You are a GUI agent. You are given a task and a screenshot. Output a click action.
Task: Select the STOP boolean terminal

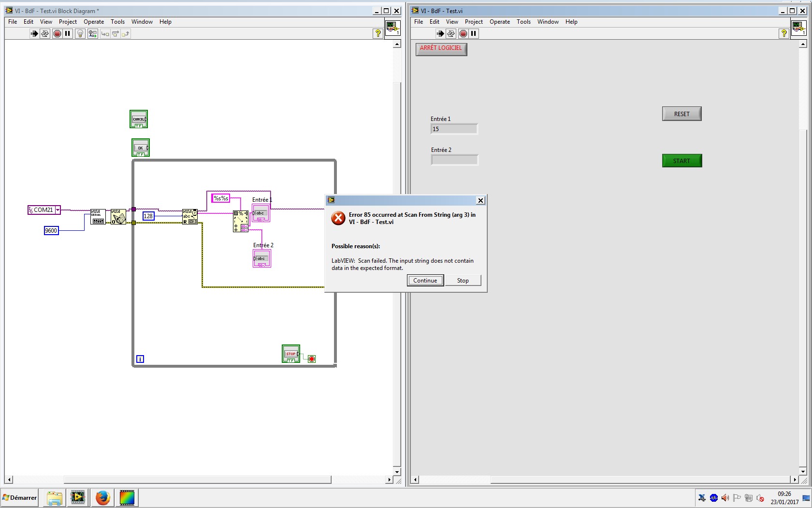[291, 354]
